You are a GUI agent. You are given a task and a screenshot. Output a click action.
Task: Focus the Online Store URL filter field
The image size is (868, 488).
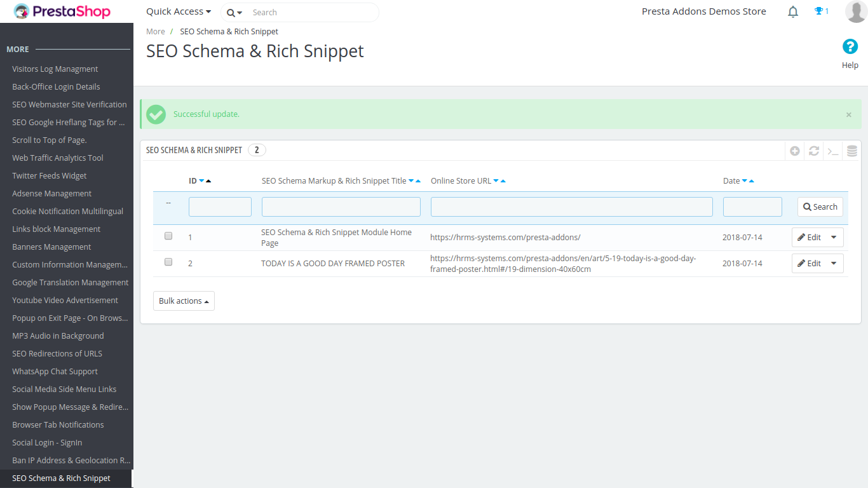pos(572,207)
